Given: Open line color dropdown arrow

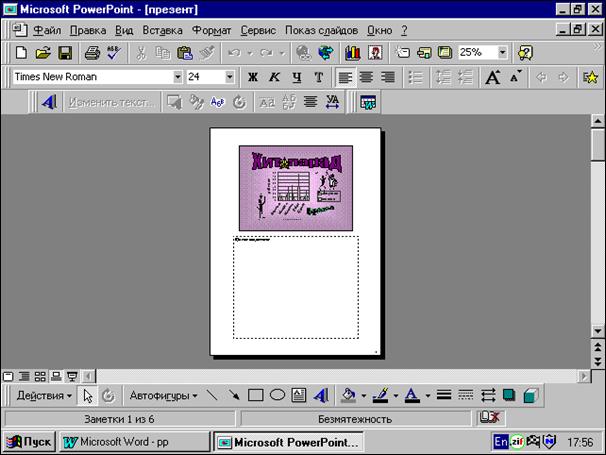Looking at the screenshot, I should click(395, 395).
